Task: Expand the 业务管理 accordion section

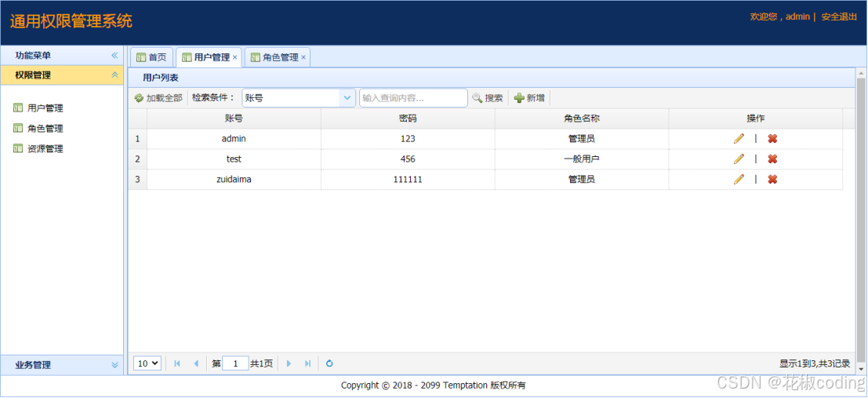Action: [114, 365]
